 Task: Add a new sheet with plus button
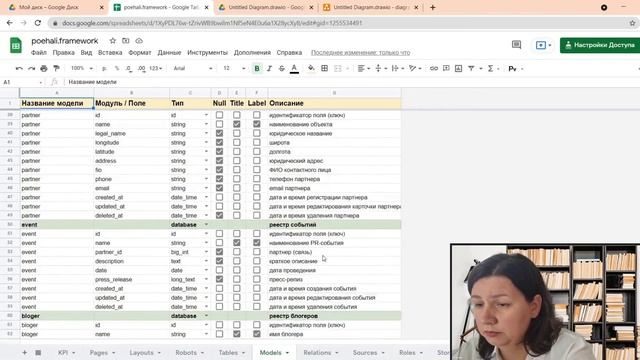(x=24, y=353)
